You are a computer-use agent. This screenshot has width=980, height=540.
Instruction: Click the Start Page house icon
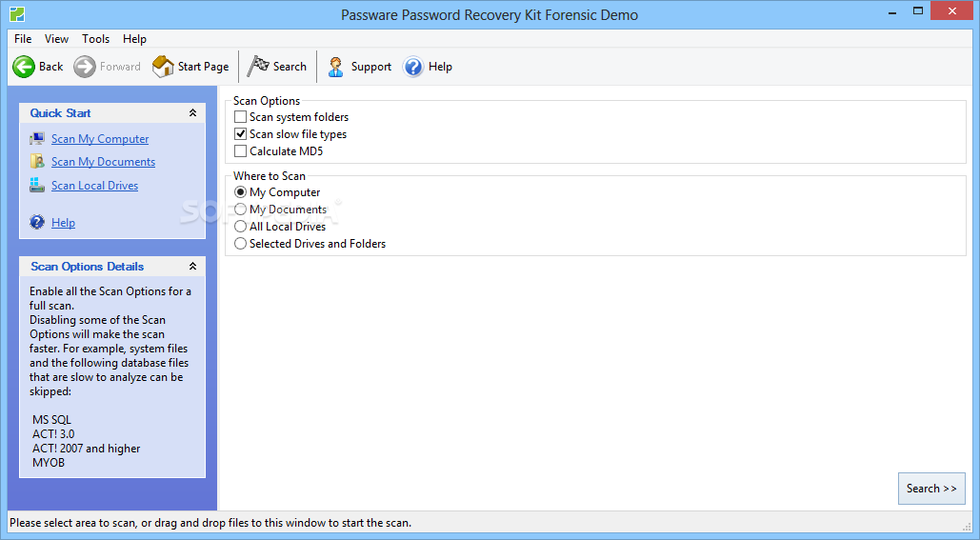coord(163,67)
